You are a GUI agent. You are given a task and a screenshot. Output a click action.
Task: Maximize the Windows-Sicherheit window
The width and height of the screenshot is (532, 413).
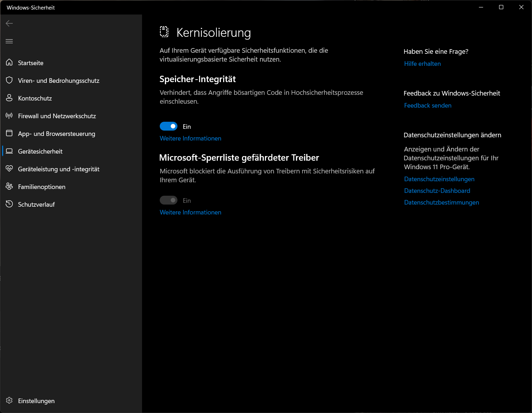pos(501,7)
